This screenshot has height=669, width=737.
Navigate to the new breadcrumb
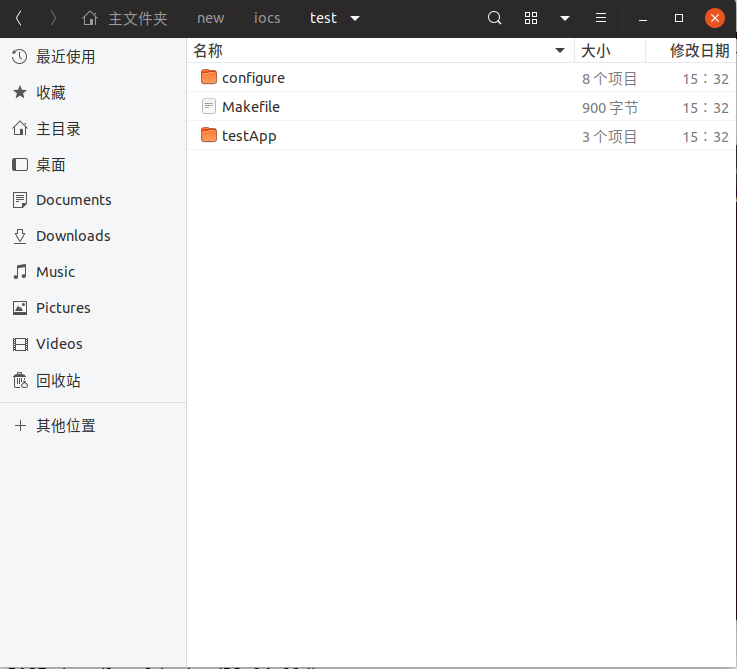(x=210, y=18)
